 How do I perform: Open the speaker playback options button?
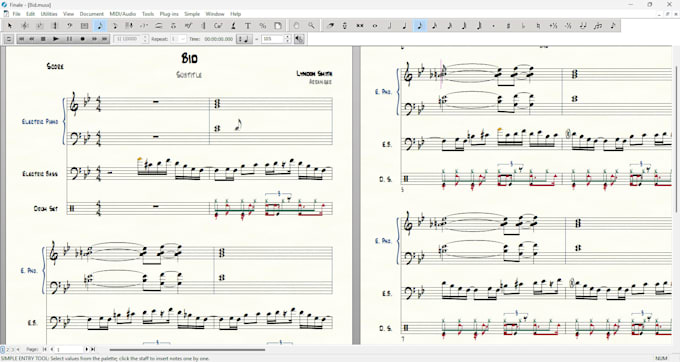click(299, 39)
